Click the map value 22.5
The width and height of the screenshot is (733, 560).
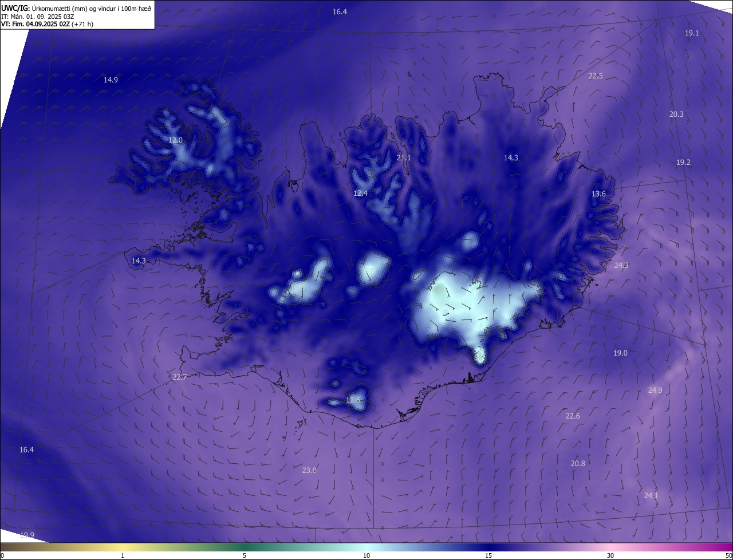(x=596, y=76)
